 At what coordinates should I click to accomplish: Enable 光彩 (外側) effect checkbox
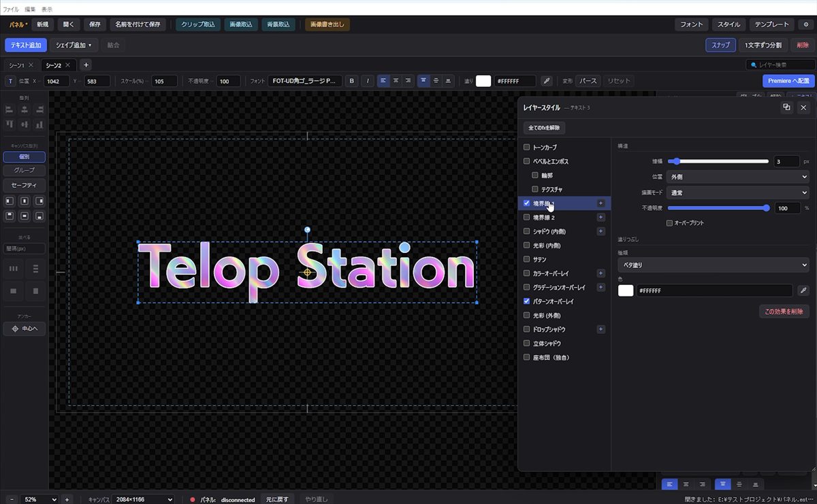coord(526,315)
